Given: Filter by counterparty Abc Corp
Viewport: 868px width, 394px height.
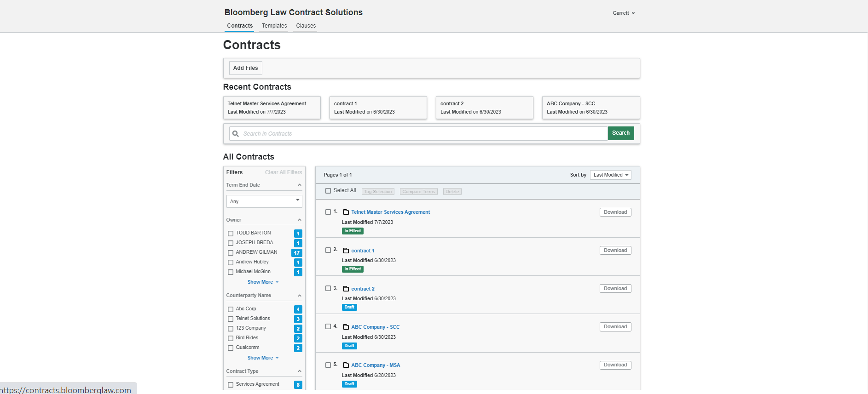Looking at the screenshot, I should [231, 309].
